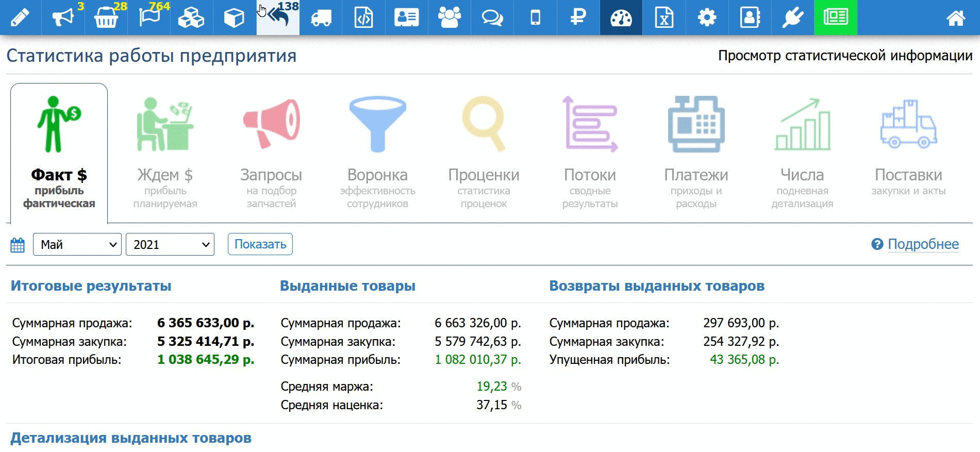Click final profit value 1 038 645,29 р.
This screenshot has width=980, height=452.
pyautogui.click(x=206, y=360)
